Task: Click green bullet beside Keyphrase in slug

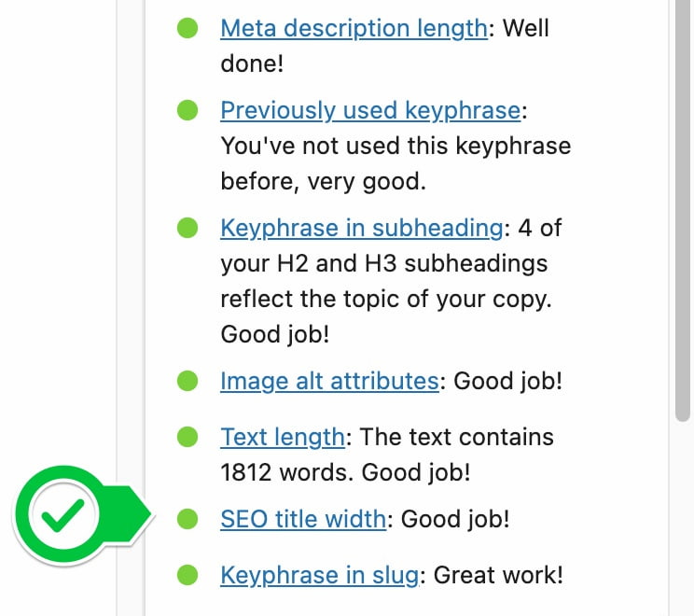Action: pos(188,575)
